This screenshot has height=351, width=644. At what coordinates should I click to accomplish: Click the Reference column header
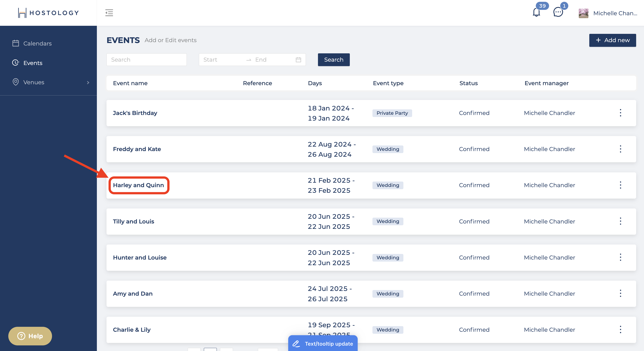257,83
